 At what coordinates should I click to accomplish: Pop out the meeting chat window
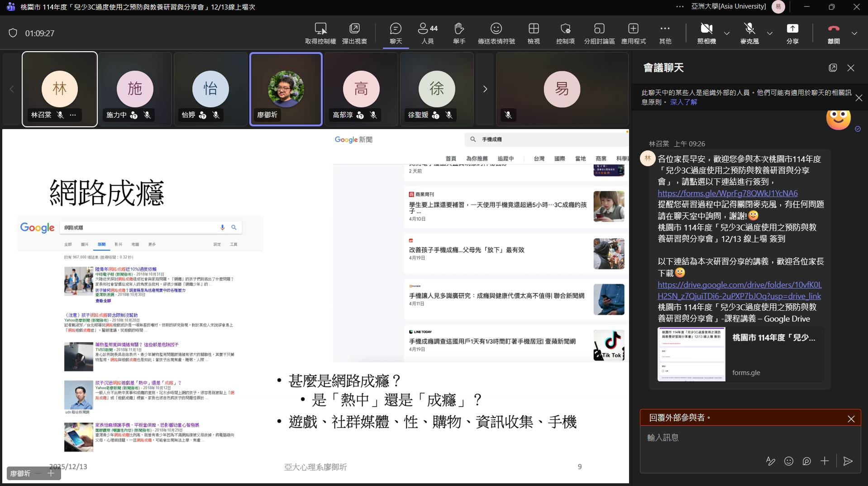pyautogui.click(x=833, y=67)
